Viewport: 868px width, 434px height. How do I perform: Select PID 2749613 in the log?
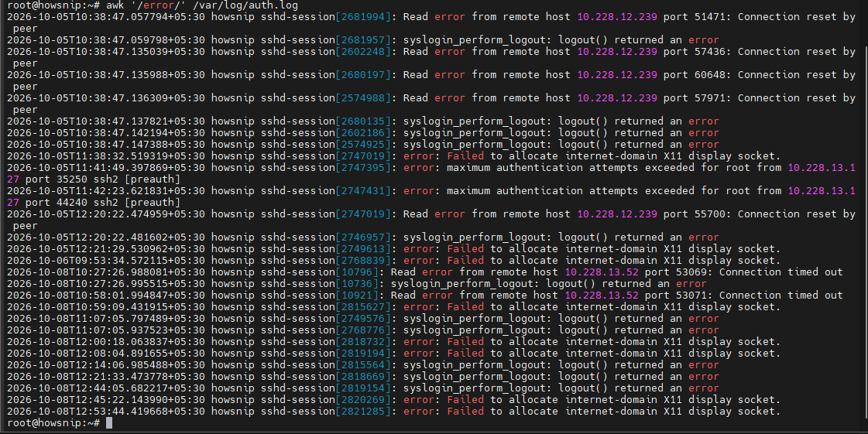click(363, 249)
